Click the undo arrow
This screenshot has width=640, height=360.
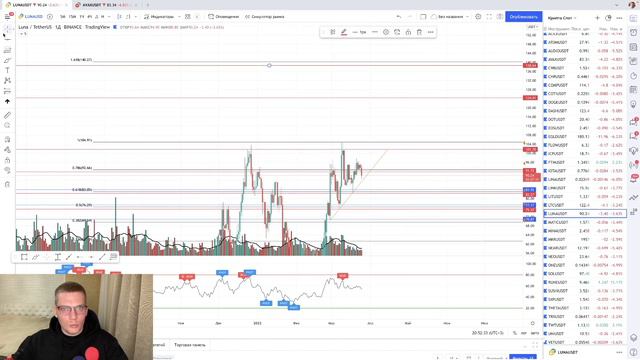[399, 17]
